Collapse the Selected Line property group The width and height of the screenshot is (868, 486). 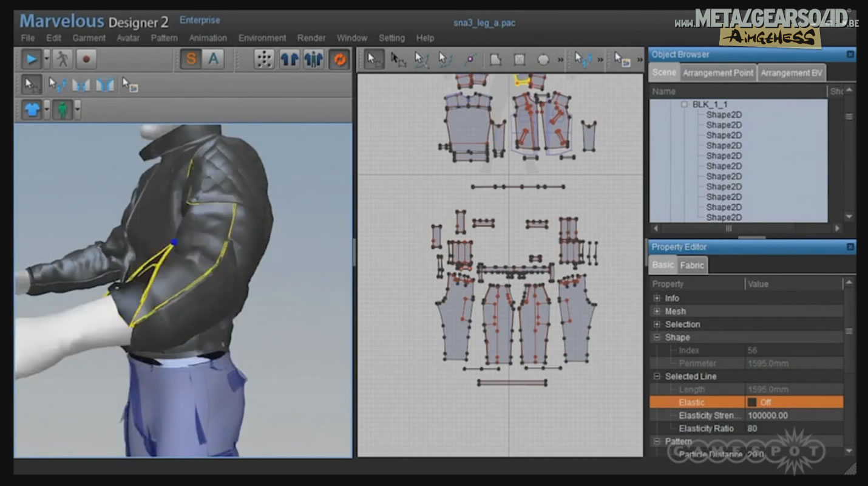(x=657, y=376)
